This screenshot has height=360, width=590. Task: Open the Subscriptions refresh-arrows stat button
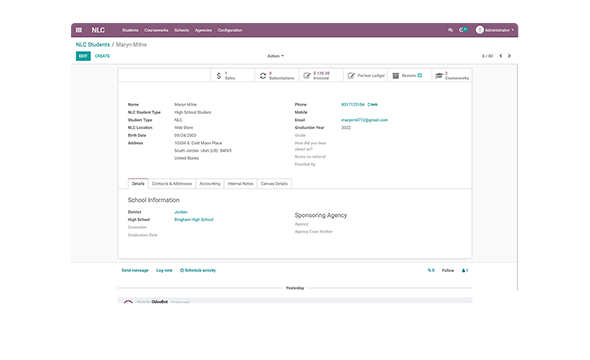[277, 76]
